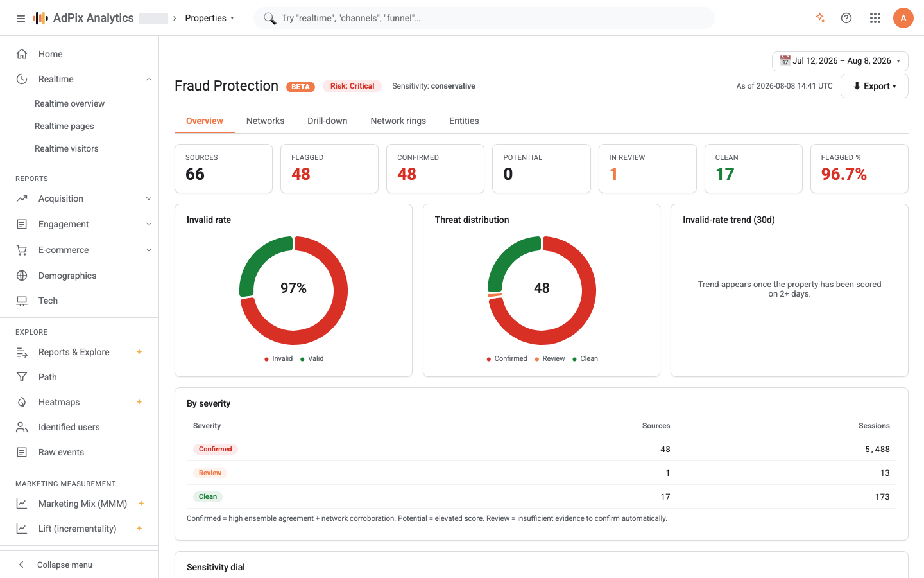This screenshot has height=578, width=924.
Task: Click the 5,488 sessions value
Action: [x=877, y=449]
